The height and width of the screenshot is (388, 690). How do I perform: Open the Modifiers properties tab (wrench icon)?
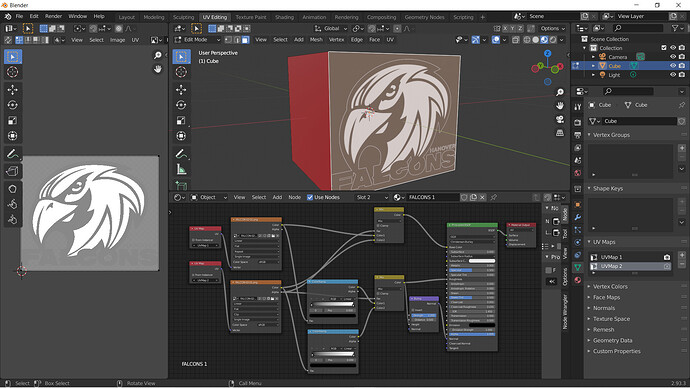(578, 217)
